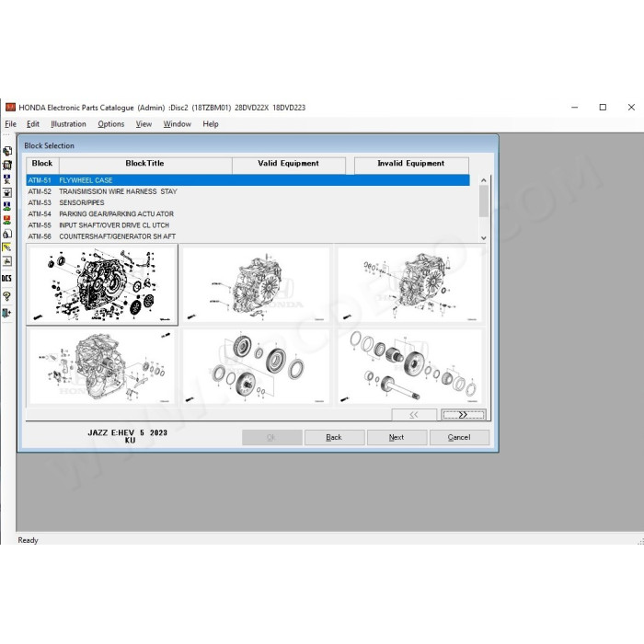Image resolution: width=644 pixels, height=644 pixels.
Task: Click the document with magnifier sidebar icon
Action: [7, 234]
